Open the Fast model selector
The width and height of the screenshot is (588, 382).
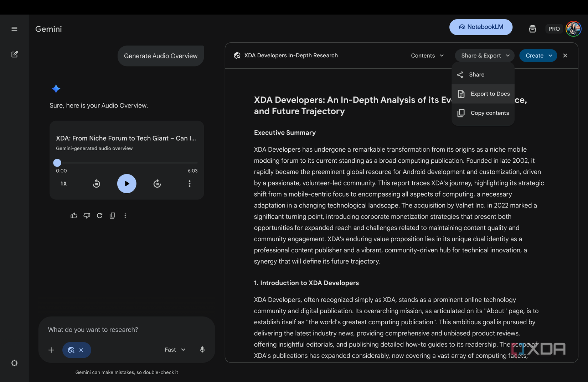[174, 350]
